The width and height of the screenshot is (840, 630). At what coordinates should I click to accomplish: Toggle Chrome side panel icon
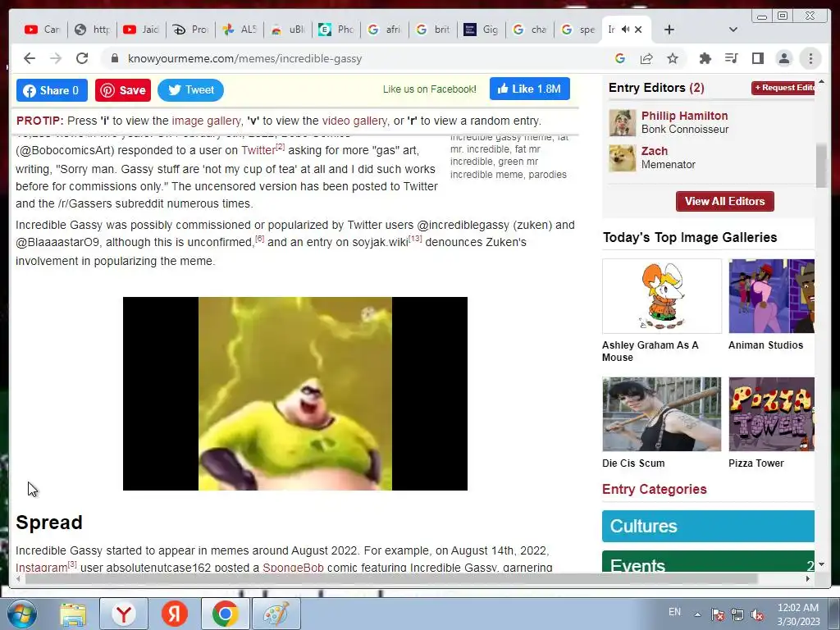click(x=757, y=58)
